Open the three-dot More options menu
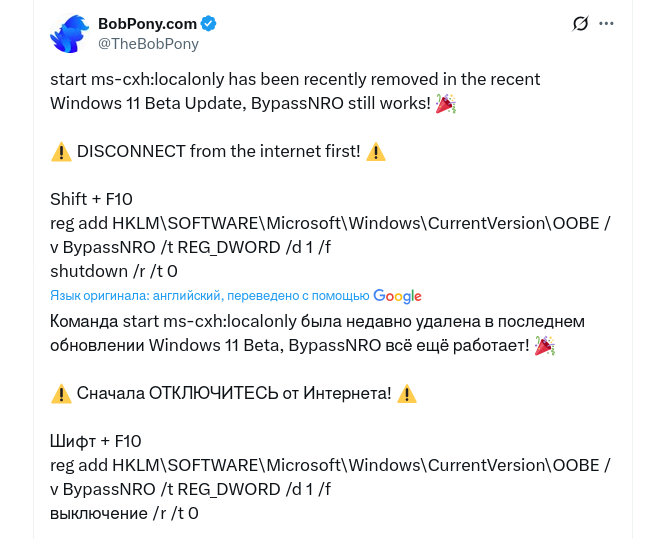 [607, 23]
